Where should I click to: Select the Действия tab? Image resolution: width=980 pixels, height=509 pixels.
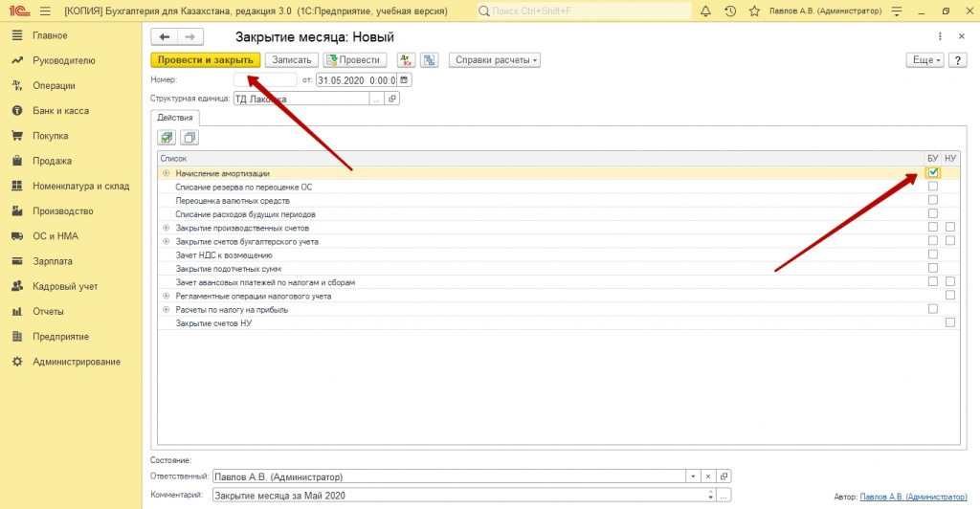tap(175, 118)
